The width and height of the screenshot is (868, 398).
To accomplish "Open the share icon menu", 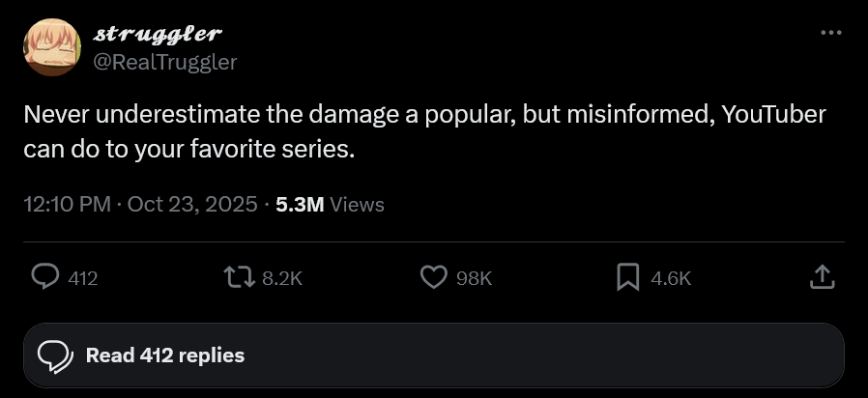I will (x=820, y=278).
